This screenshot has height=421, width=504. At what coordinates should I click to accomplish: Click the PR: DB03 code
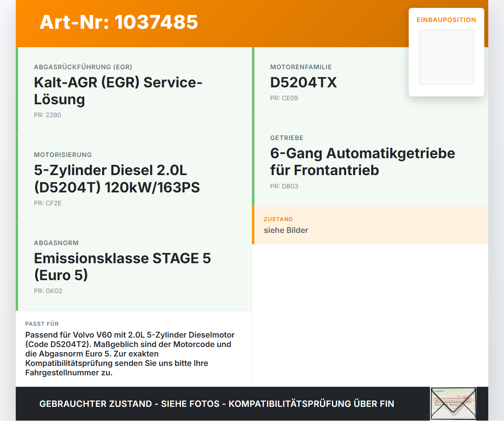[x=284, y=186]
